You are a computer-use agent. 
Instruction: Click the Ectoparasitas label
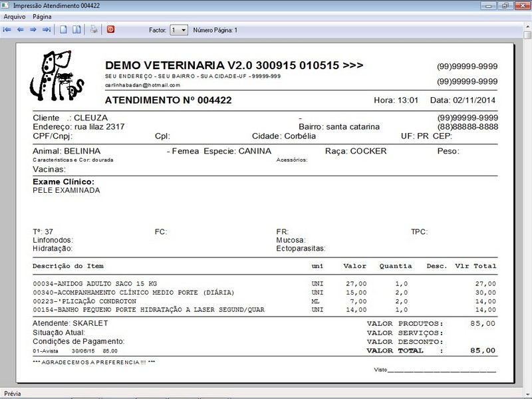click(301, 248)
